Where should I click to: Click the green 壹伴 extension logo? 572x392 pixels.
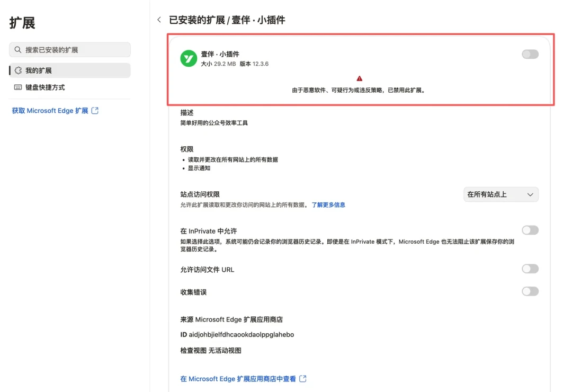tap(189, 58)
